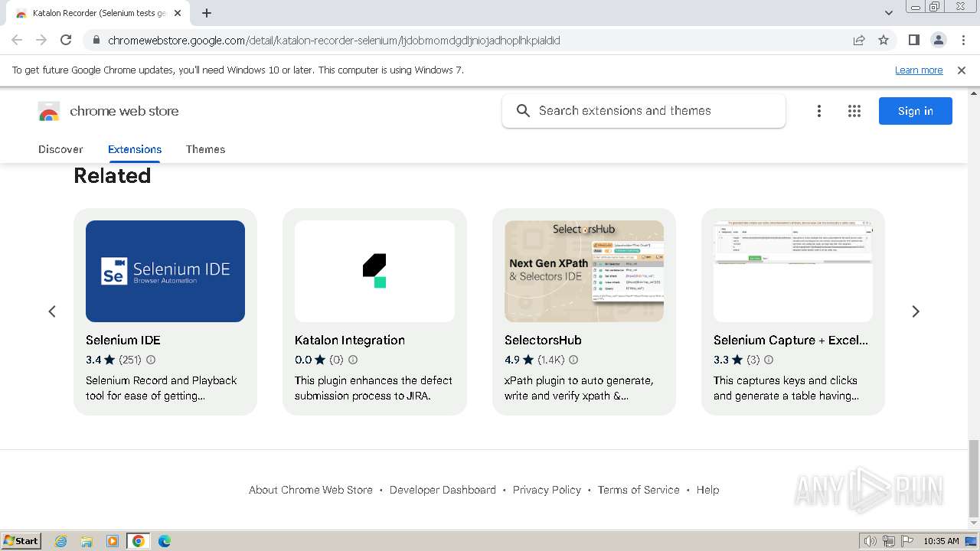Open About Chrome Web Store link
This screenshot has width=980, height=551.
(311, 490)
